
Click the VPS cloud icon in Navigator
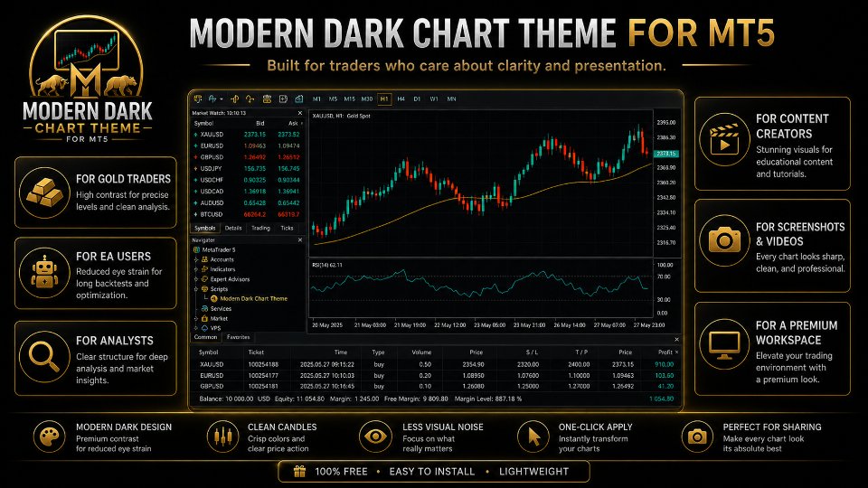pos(205,328)
